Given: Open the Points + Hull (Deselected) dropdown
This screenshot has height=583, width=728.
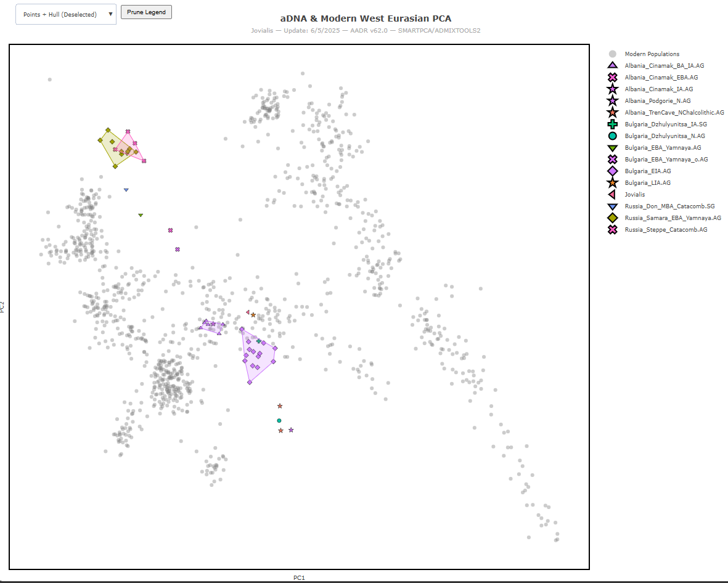Looking at the screenshot, I should 66,14.
